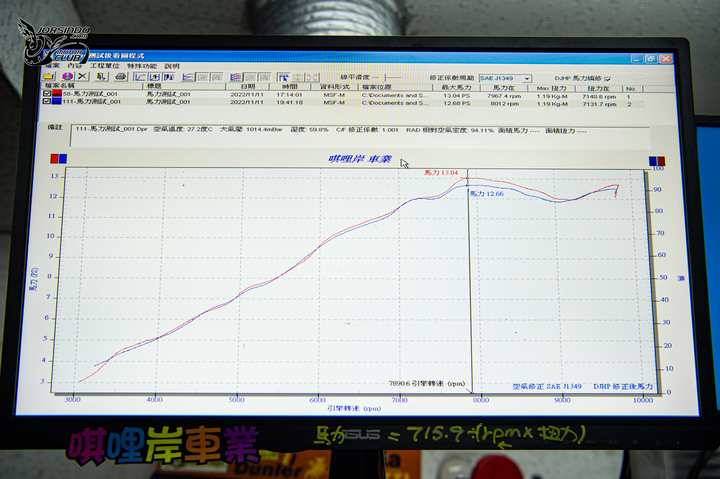
Task: Click the 12.68 PS max horsepower value
Action: [x=456, y=103]
